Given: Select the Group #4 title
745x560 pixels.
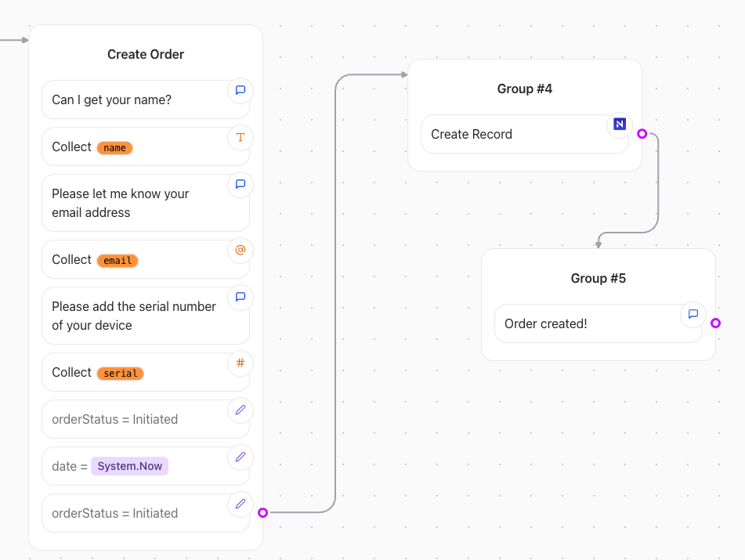Looking at the screenshot, I should pyautogui.click(x=525, y=89).
